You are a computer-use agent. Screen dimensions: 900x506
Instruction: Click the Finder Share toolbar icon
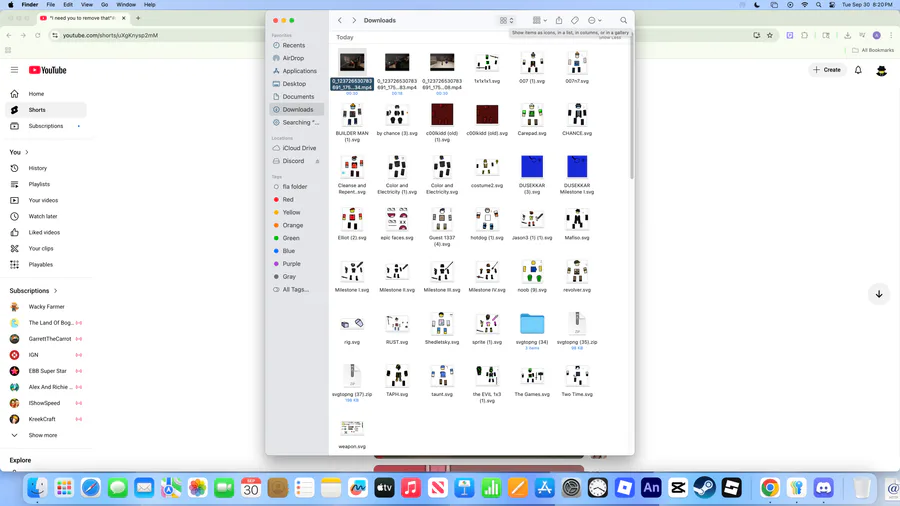coord(558,20)
